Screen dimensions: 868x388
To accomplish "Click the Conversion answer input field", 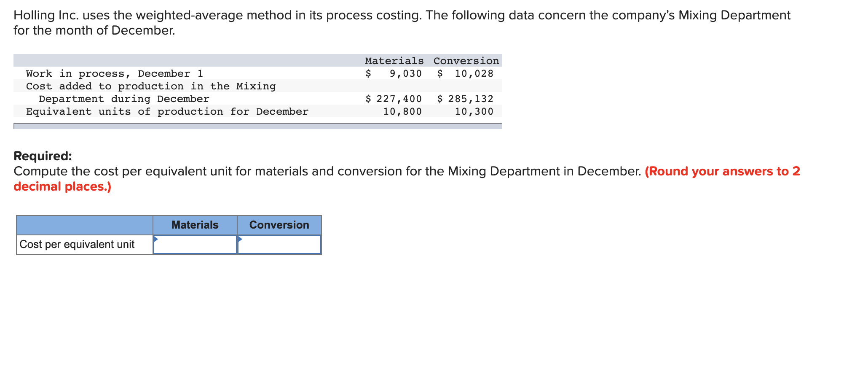I will (x=279, y=245).
